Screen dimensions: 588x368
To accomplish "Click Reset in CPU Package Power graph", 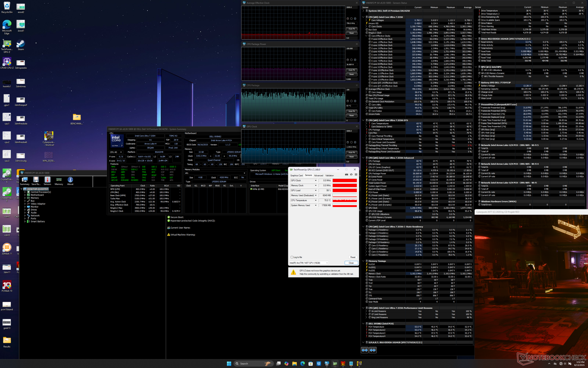I will click(352, 74).
